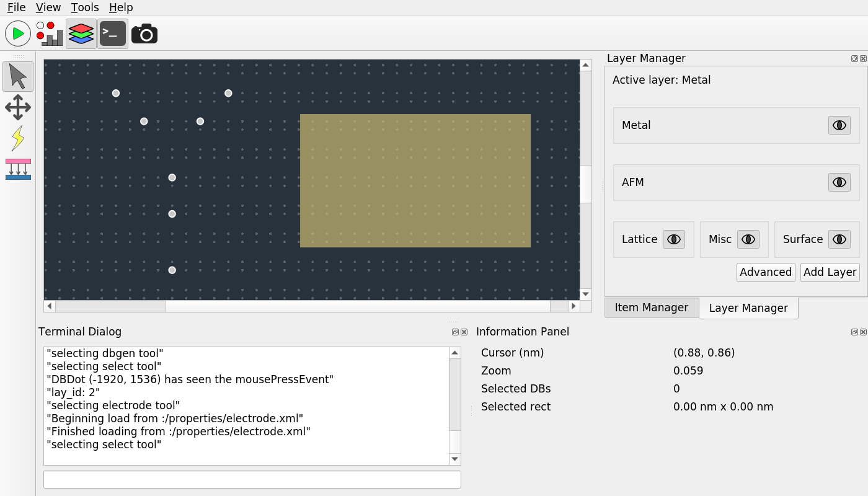Switch to the Item Manager tab
Viewport: 868px width, 496px height.
pyautogui.click(x=652, y=308)
